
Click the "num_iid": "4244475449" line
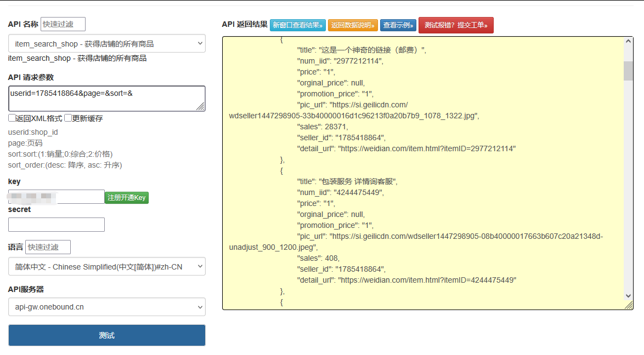[341, 192]
